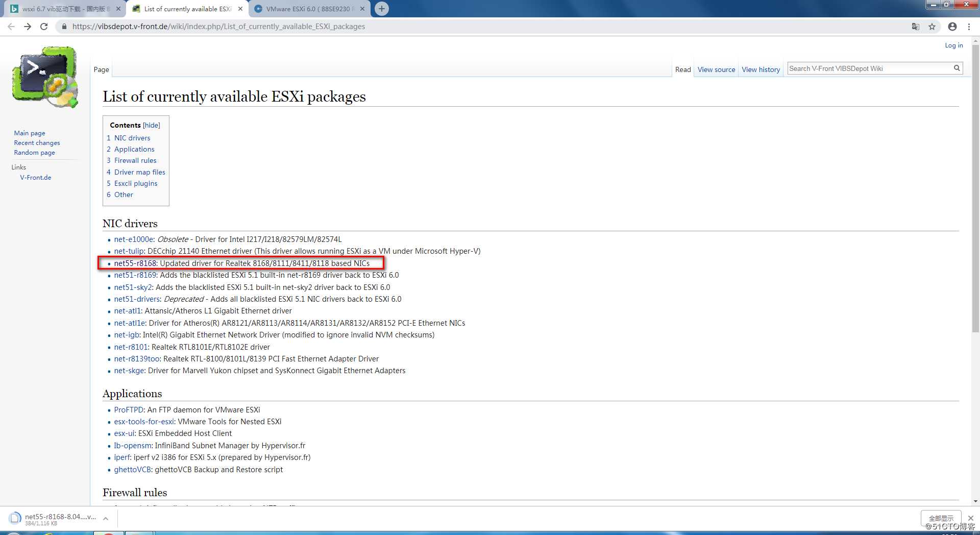Open the net-e1000e package link
The image size is (980, 535).
(133, 239)
